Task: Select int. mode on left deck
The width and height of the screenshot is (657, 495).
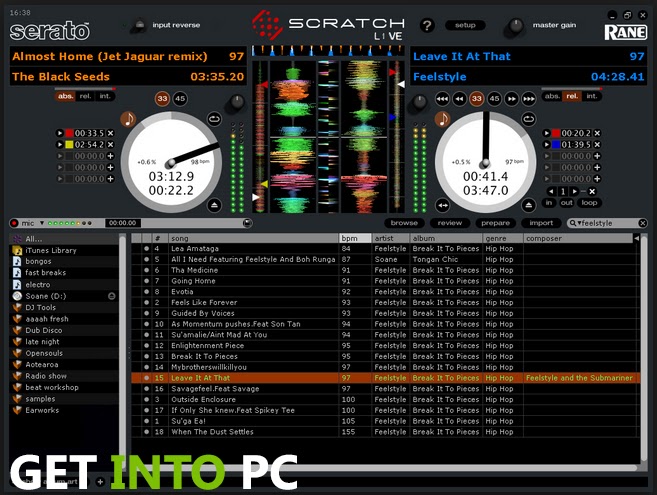Action: pos(105,96)
